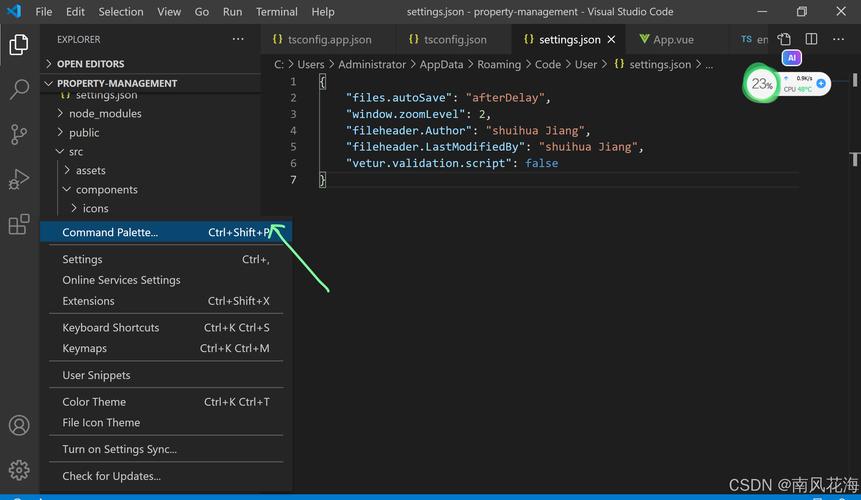
Task: Click the "fileheader.Author" key
Action: [x=409, y=131]
